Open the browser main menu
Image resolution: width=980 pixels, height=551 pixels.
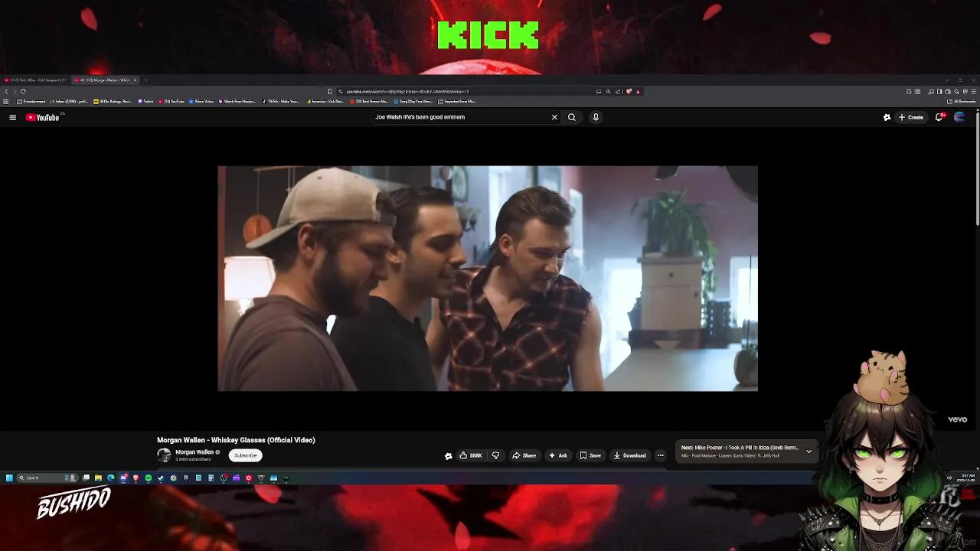coord(974,92)
